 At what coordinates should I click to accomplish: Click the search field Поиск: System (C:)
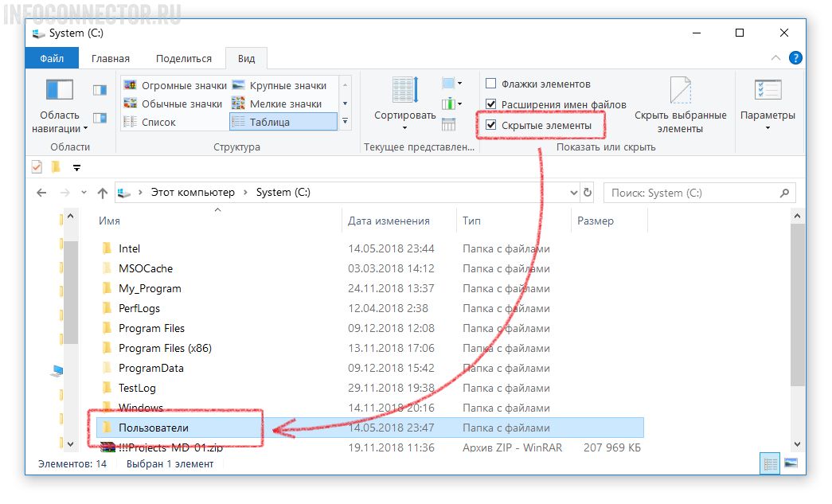[x=693, y=193]
